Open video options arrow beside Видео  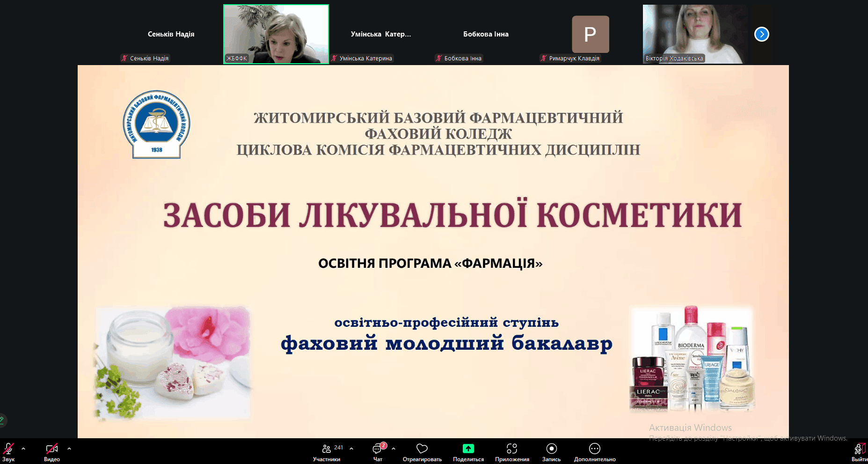click(x=69, y=449)
